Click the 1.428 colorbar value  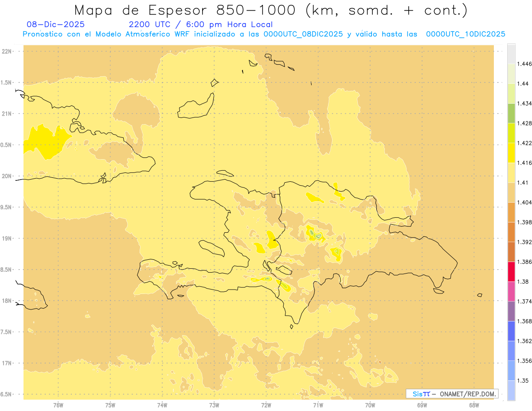point(524,123)
